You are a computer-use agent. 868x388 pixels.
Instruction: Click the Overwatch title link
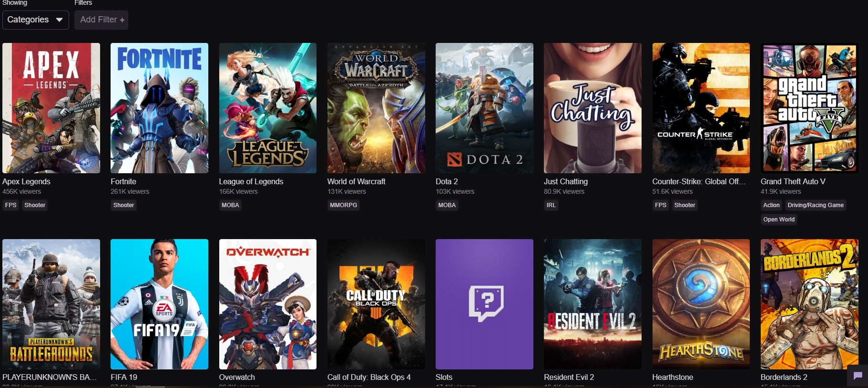(237, 377)
